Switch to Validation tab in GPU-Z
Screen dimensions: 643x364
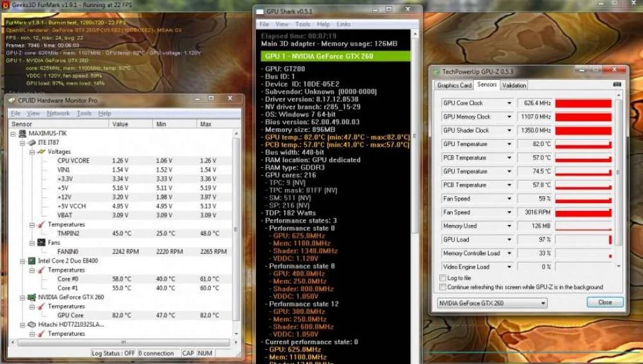514,86
